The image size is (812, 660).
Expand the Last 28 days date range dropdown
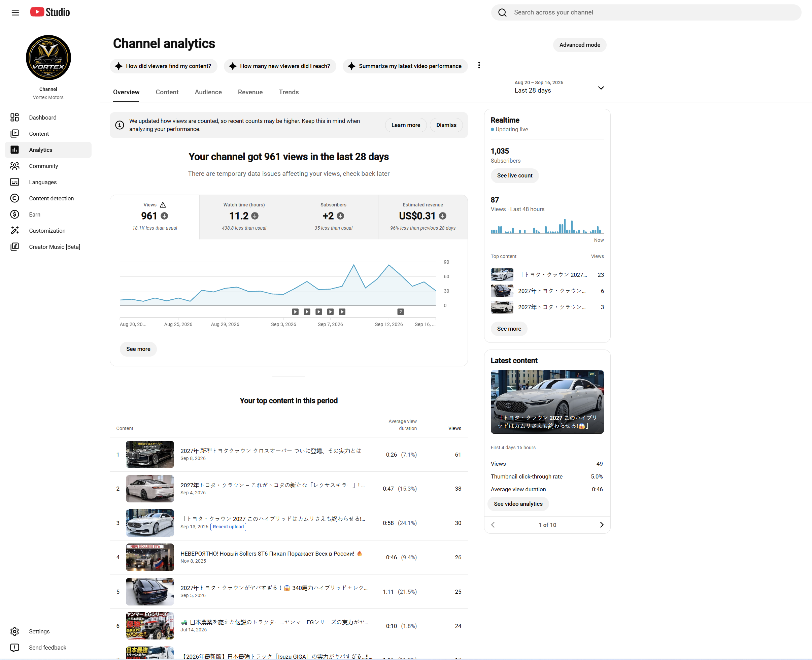(x=559, y=88)
